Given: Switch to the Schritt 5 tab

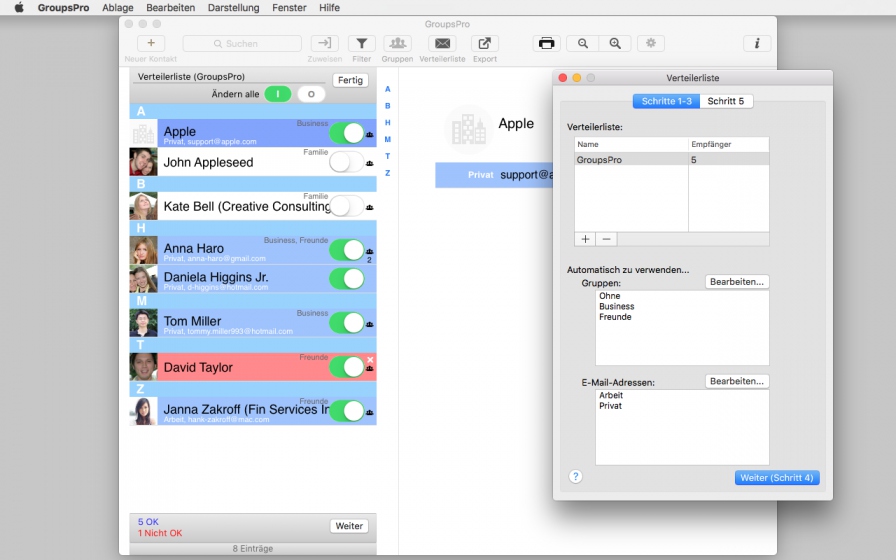Looking at the screenshot, I should coord(726,101).
